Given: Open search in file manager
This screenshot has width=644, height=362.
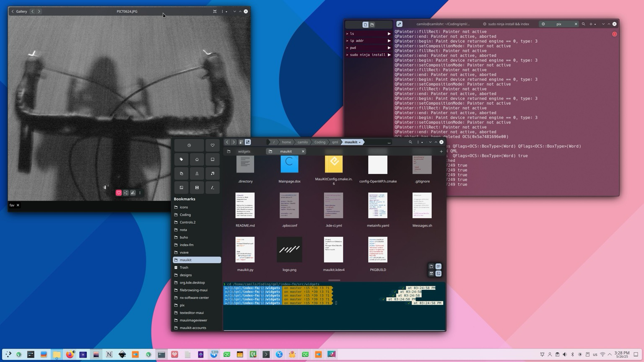Looking at the screenshot, I should point(410,142).
